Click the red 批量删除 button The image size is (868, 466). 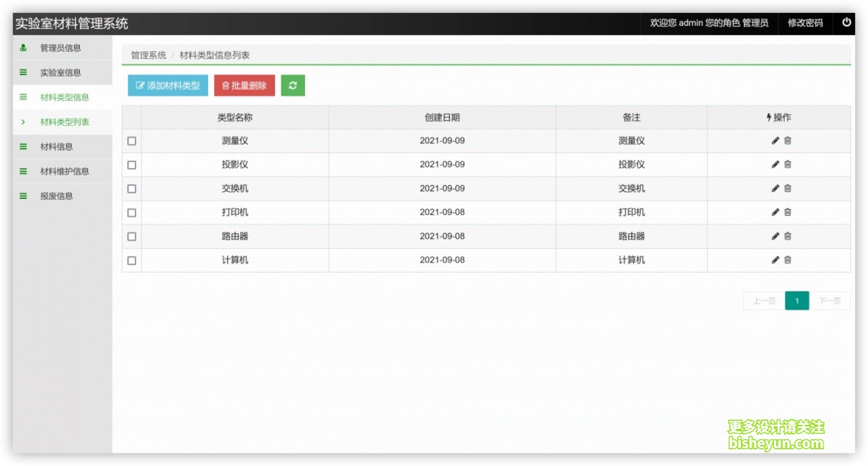point(244,86)
